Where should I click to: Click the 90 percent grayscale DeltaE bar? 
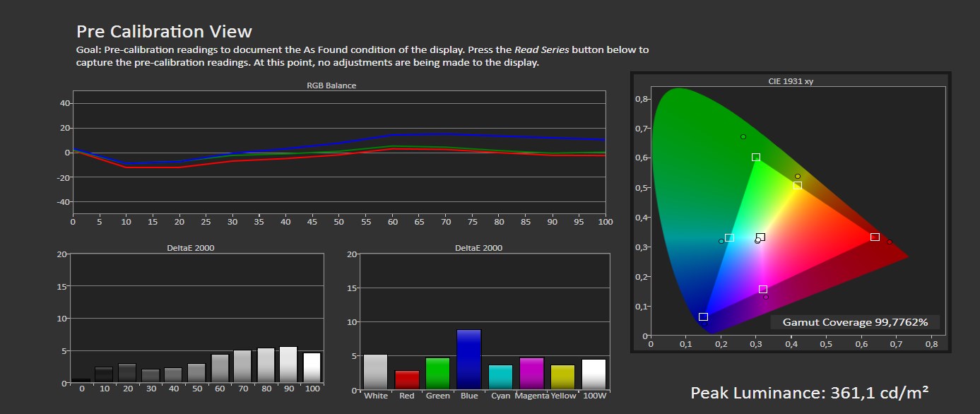288,365
